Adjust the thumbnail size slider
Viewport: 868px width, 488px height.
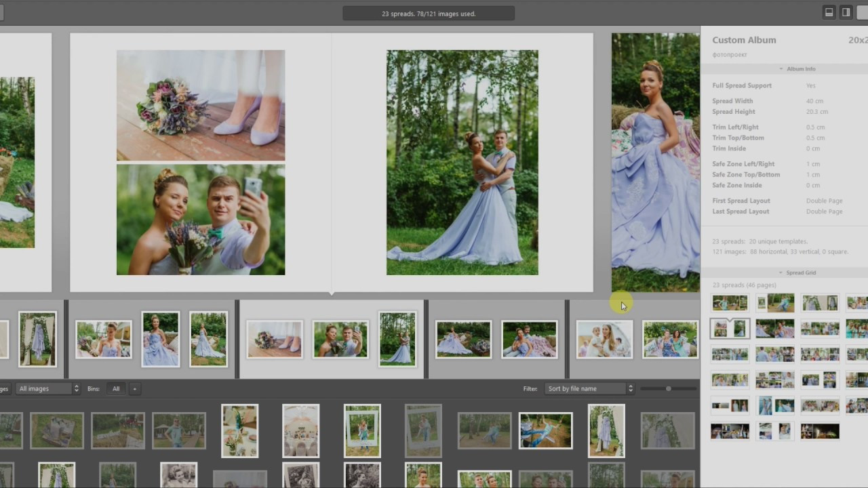pyautogui.click(x=668, y=388)
